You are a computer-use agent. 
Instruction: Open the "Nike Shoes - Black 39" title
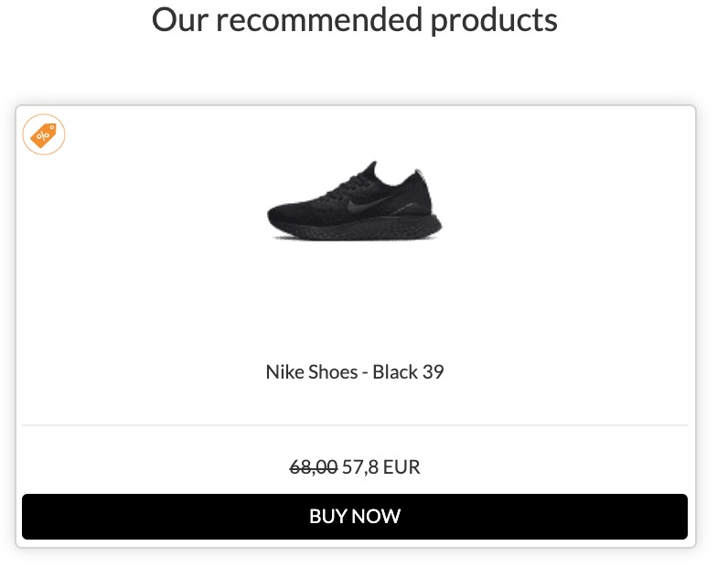pos(355,372)
